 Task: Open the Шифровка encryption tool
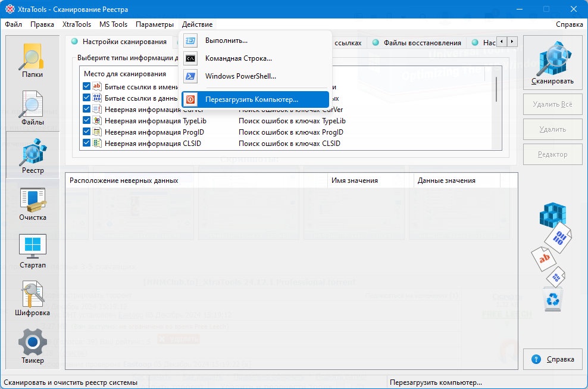pos(32,298)
